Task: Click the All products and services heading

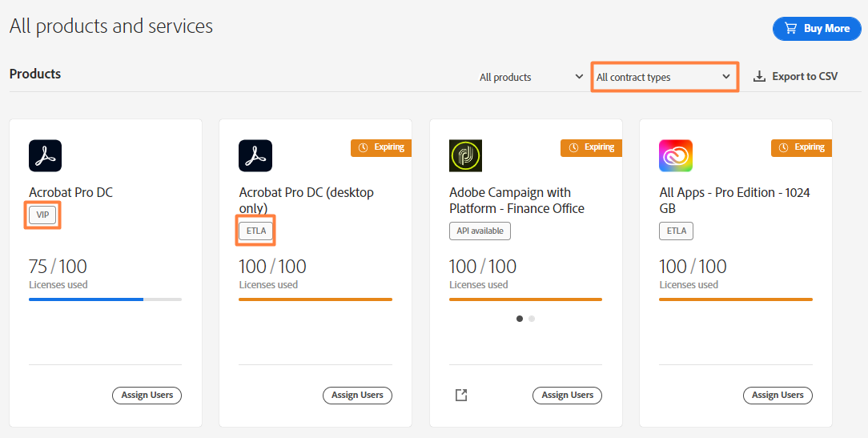Action: click(x=111, y=26)
